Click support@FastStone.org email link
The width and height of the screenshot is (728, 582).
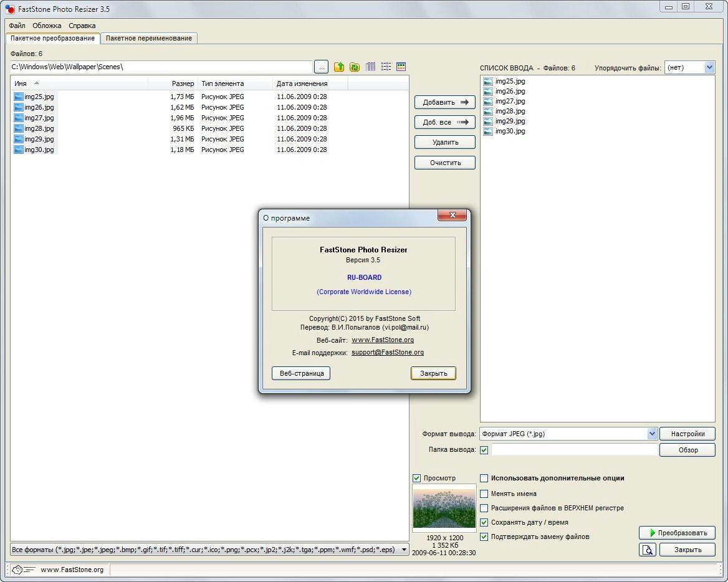(387, 352)
